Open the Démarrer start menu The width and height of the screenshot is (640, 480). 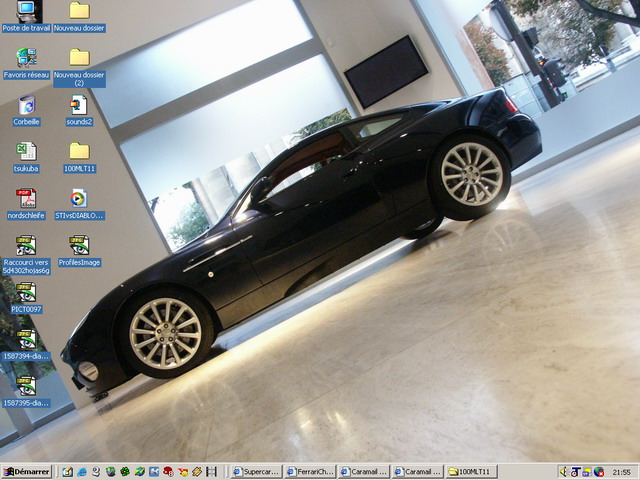[27, 472]
